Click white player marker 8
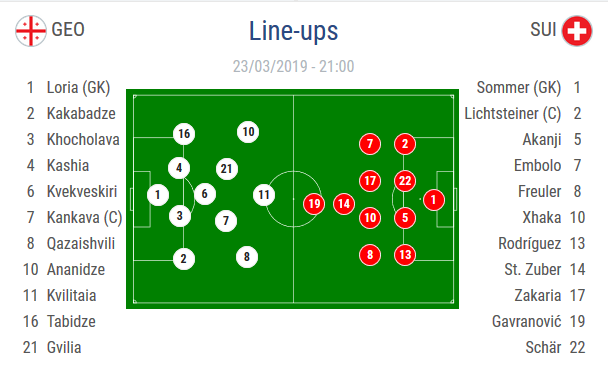The image size is (608, 366). (x=247, y=257)
